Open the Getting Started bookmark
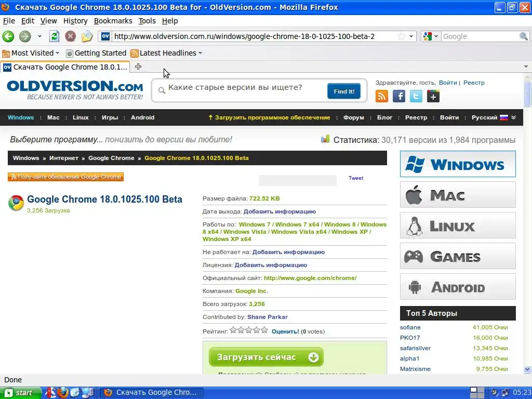This screenshot has height=399, width=532. click(96, 53)
